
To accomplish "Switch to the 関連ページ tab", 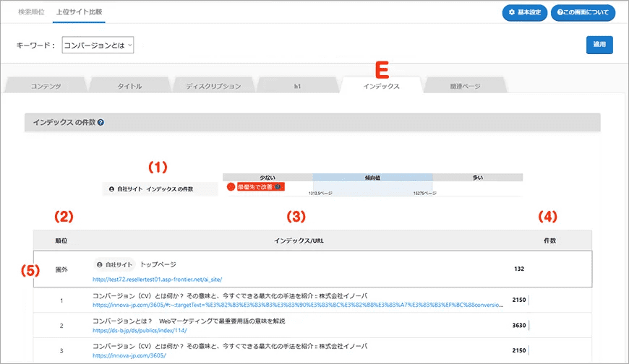I will (466, 86).
